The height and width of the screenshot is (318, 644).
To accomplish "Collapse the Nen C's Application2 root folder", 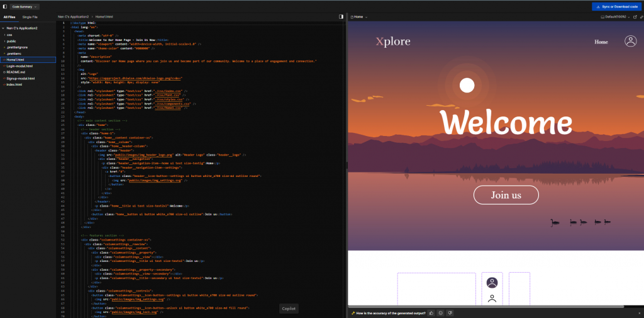I will click(x=21, y=28).
